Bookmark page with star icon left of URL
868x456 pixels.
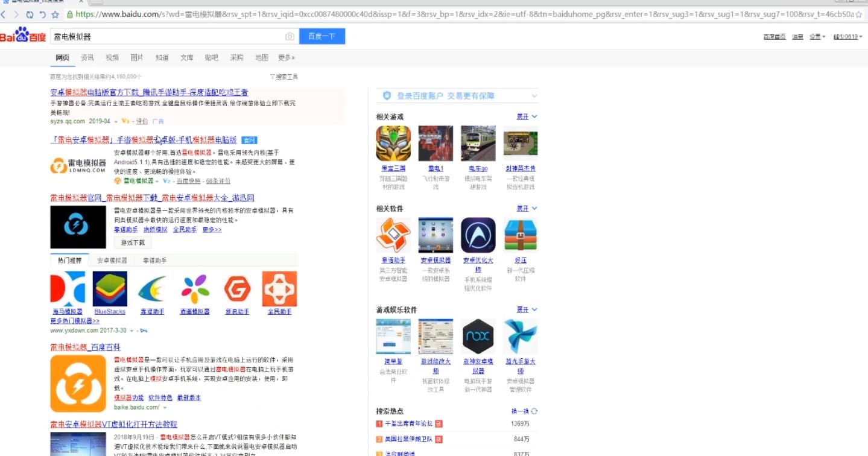click(55, 14)
